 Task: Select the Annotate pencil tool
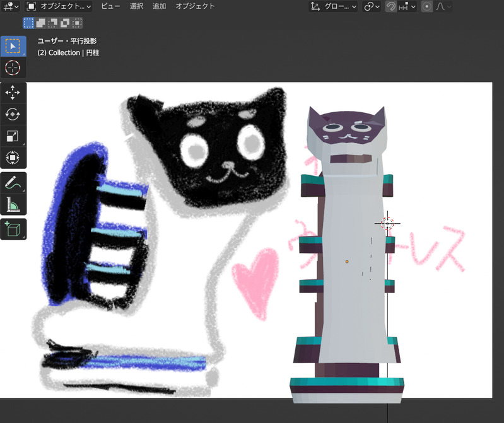[13, 182]
